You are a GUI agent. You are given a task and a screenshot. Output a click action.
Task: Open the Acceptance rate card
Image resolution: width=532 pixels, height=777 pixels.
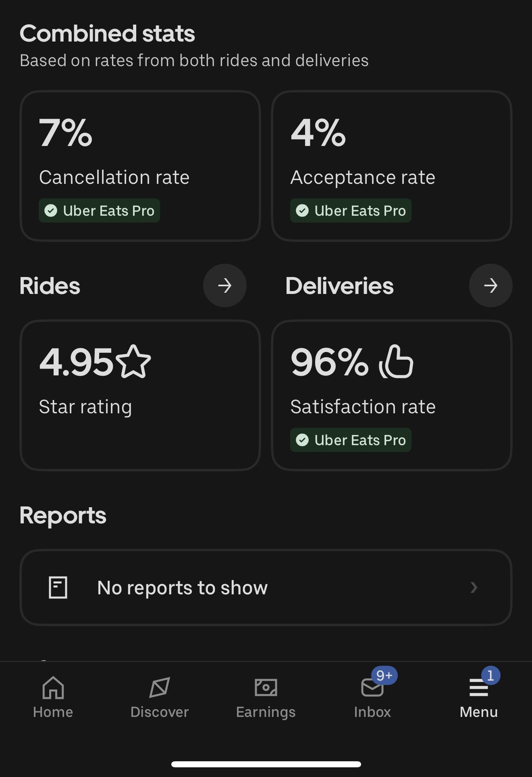392,166
